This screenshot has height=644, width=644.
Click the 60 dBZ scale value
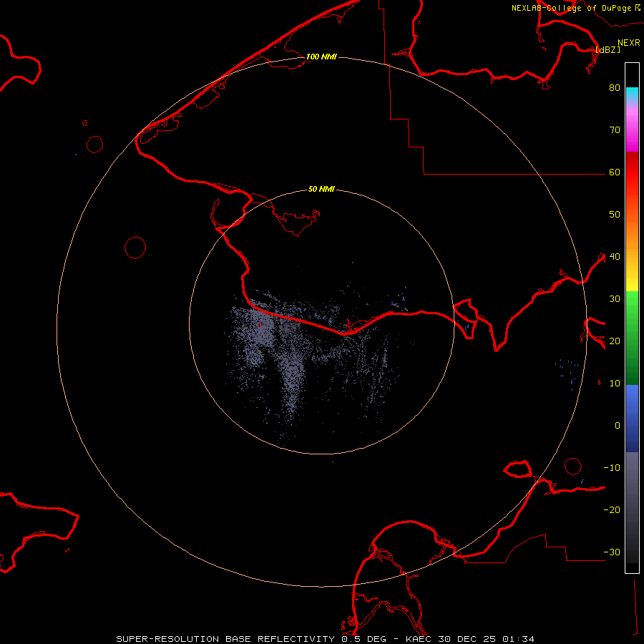click(x=615, y=172)
